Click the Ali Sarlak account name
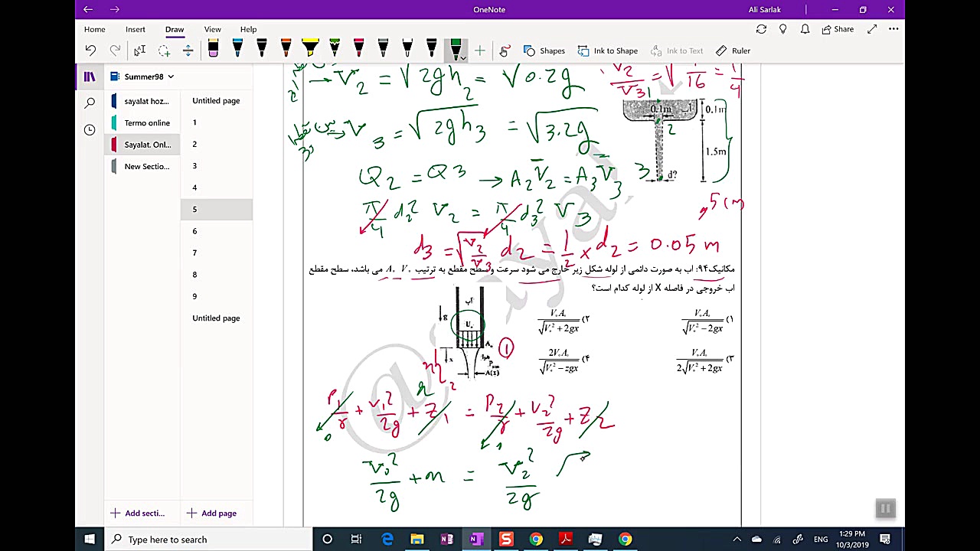This screenshot has width=980, height=551. click(x=765, y=9)
